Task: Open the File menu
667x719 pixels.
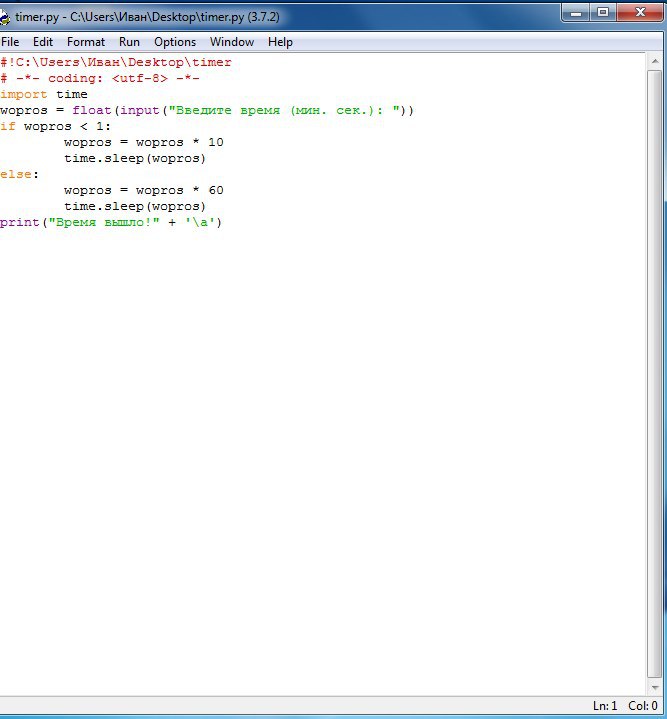Action: pos(10,42)
